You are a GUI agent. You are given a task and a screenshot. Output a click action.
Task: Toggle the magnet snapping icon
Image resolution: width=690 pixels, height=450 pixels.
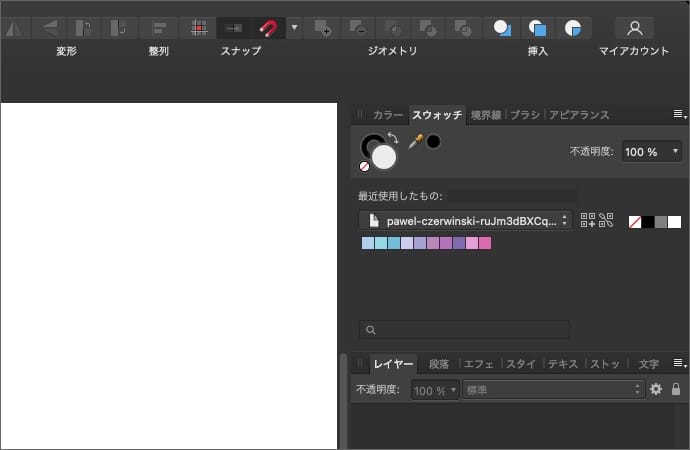click(x=267, y=28)
